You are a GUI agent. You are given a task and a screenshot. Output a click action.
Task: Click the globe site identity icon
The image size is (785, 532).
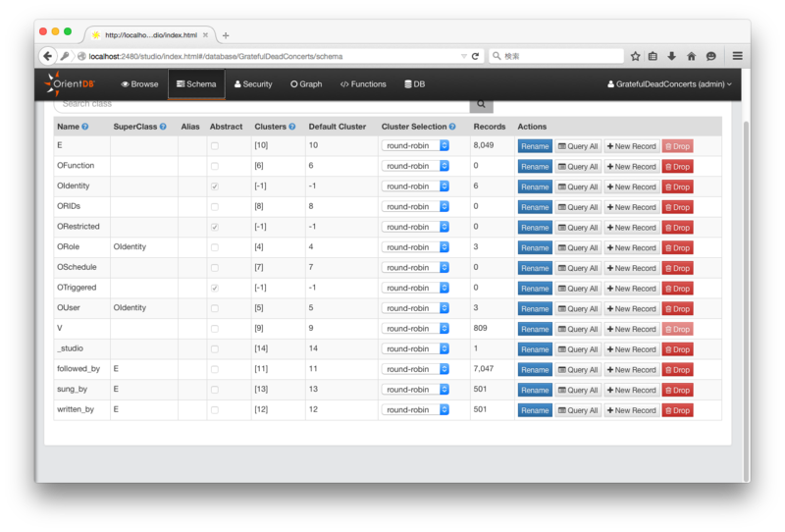tap(81, 56)
